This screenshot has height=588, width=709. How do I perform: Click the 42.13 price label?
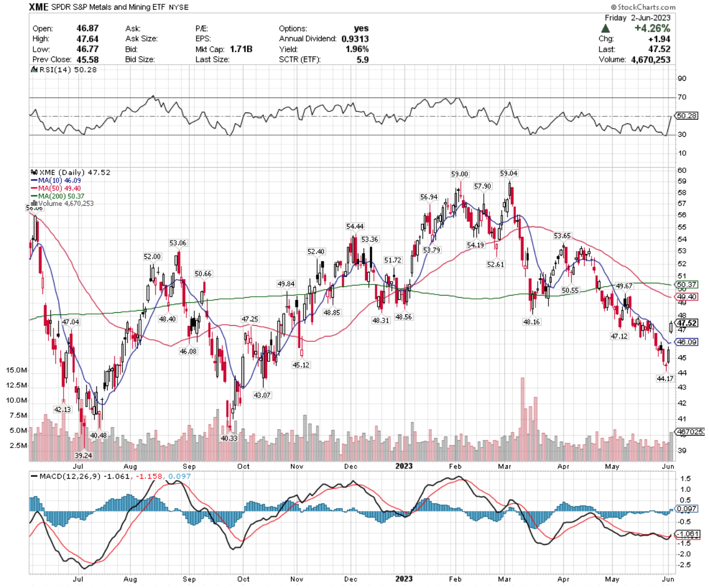point(62,410)
